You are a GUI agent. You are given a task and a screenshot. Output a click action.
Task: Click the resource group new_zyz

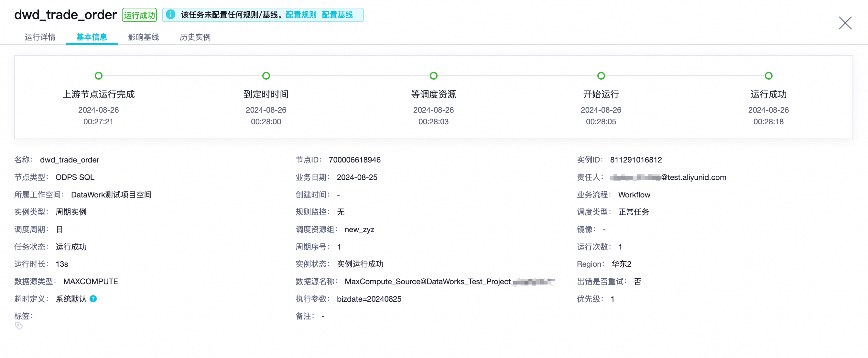pos(359,229)
